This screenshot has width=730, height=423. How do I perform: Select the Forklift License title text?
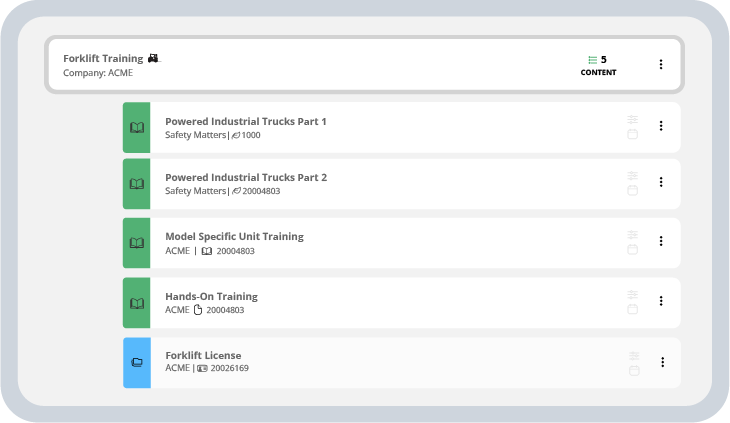pos(203,355)
